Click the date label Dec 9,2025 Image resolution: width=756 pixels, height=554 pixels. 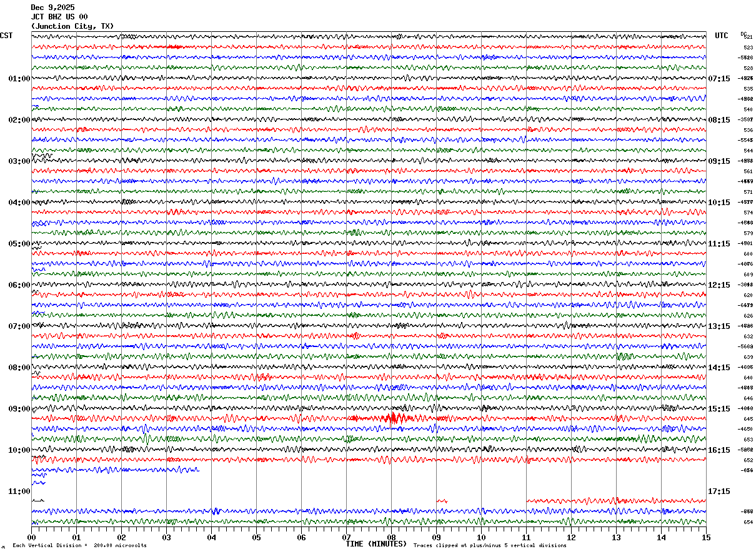pyautogui.click(x=52, y=8)
